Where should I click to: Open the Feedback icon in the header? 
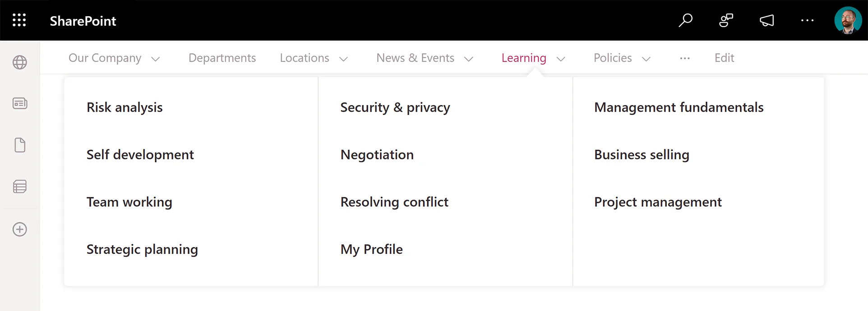725,20
